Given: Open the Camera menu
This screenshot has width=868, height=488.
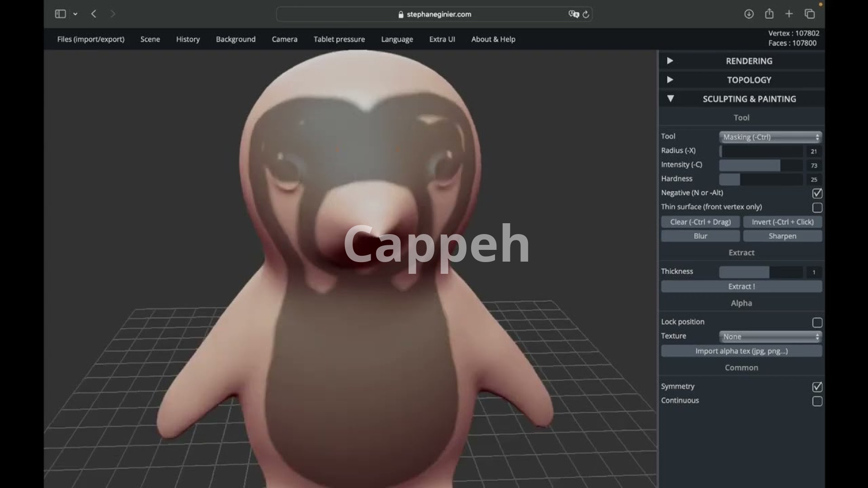Looking at the screenshot, I should [x=284, y=39].
